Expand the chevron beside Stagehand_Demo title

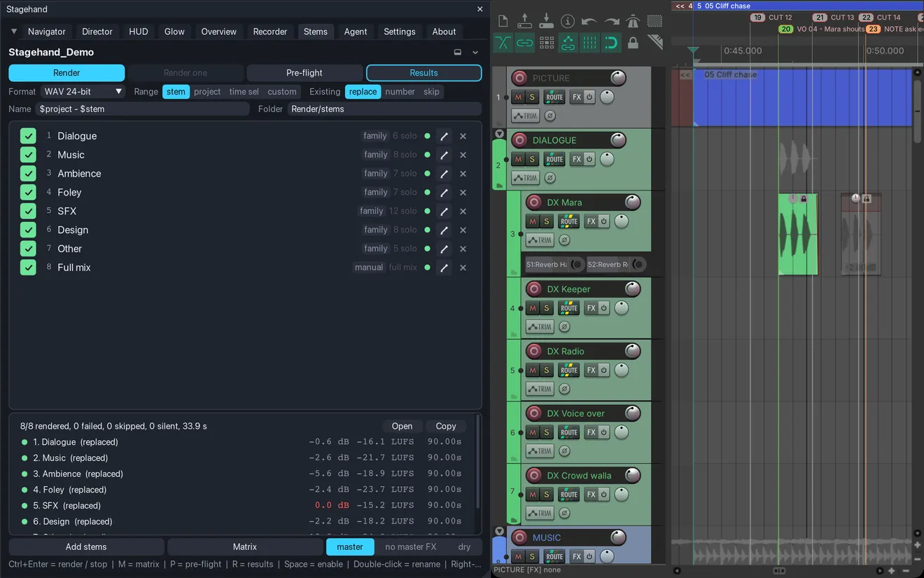pos(475,52)
